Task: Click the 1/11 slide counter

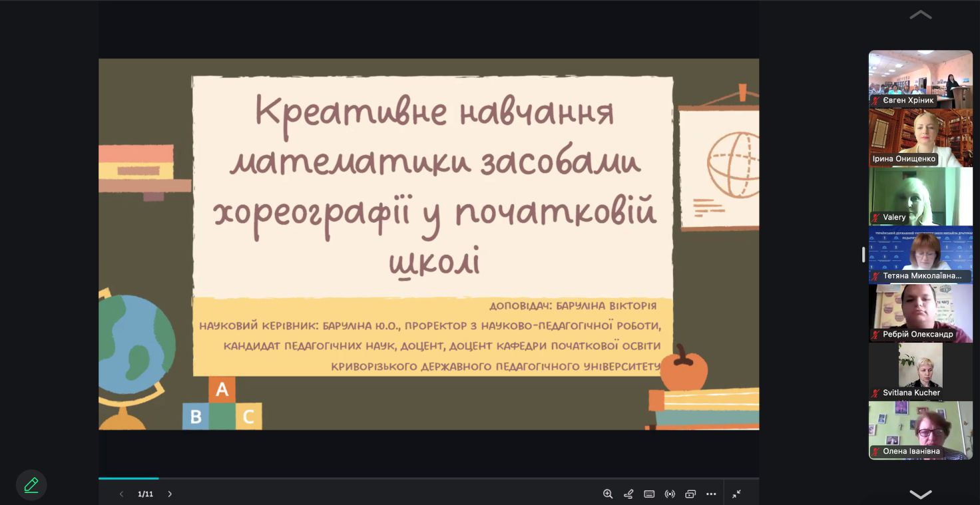Action: click(145, 494)
